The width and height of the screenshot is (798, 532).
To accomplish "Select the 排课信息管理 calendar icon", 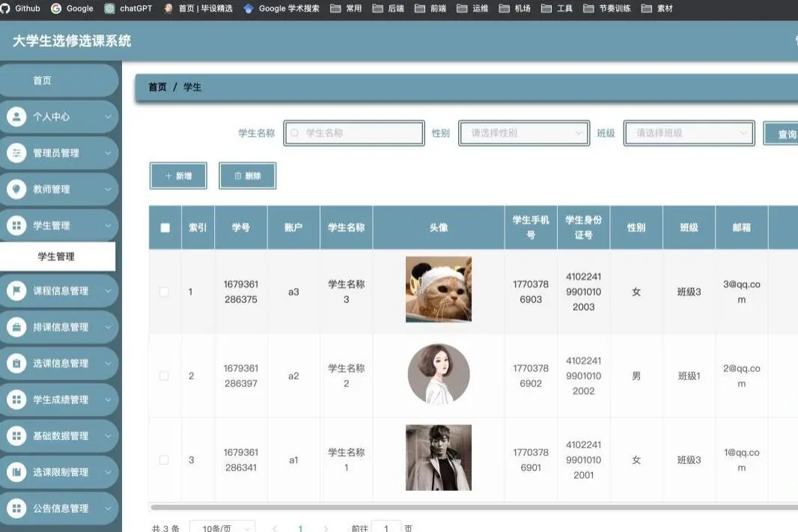I will tap(16, 327).
